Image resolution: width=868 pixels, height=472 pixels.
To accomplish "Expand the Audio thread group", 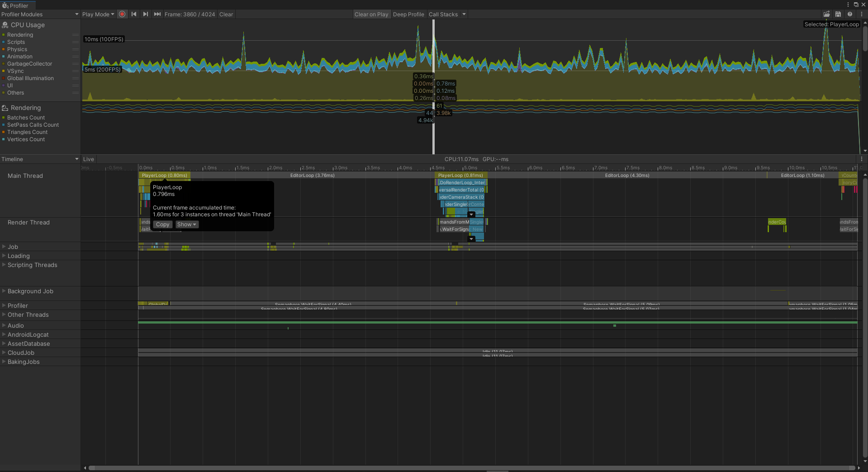I will 4,325.
